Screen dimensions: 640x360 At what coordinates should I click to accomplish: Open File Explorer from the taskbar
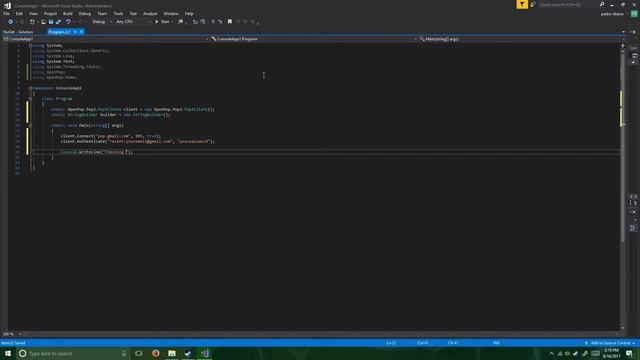172,353
